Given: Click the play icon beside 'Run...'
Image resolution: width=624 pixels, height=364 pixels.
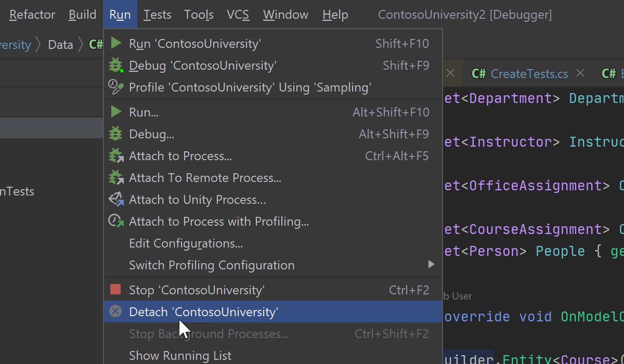Looking at the screenshot, I should 116,112.
